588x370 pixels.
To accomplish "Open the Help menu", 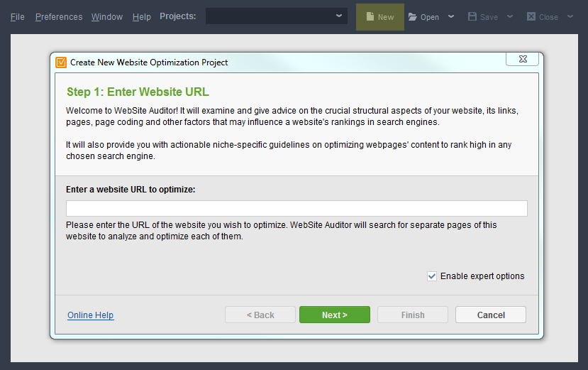I will point(141,17).
